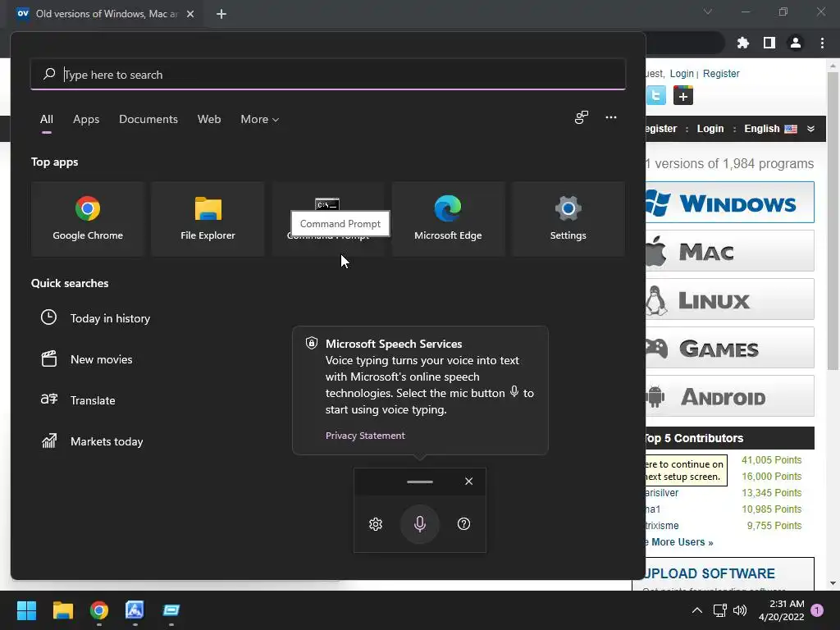Run the Today in history quick search
Screen dimensions: 840x630
pos(110,318)
